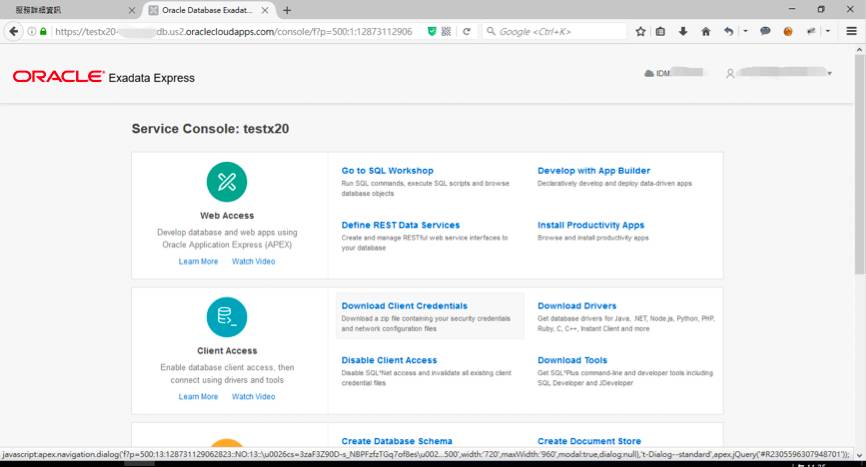Click the Client Access card title
866x467 pixels.
pos(227,351)
